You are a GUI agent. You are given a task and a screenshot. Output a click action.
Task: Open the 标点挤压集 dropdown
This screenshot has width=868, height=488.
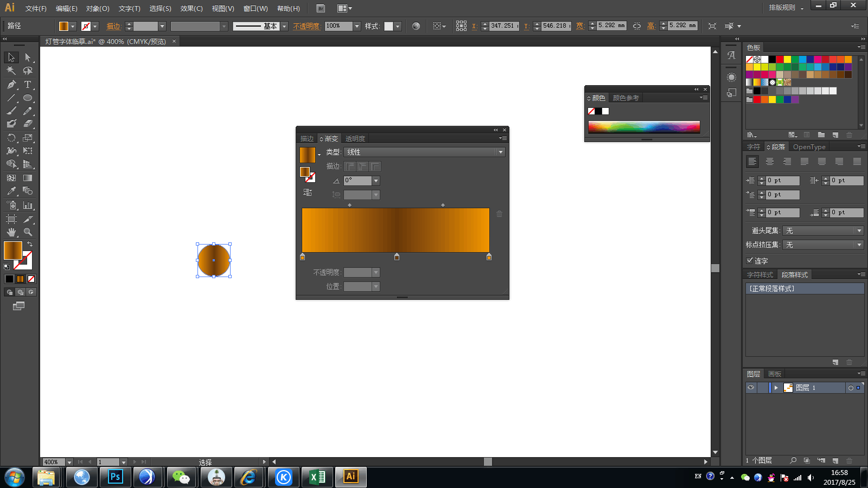[x=824, y=245]
